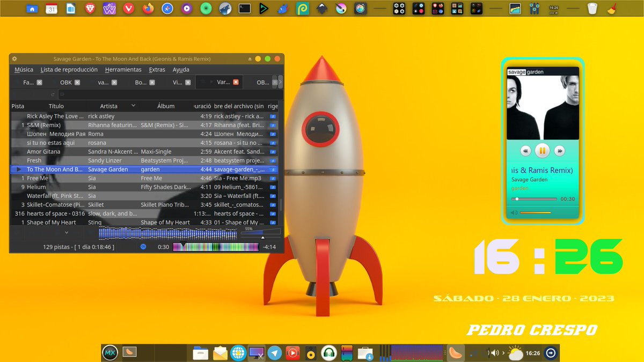Launch Brave browser from top dock
644x362 pixels.
[x=90, y=9]
